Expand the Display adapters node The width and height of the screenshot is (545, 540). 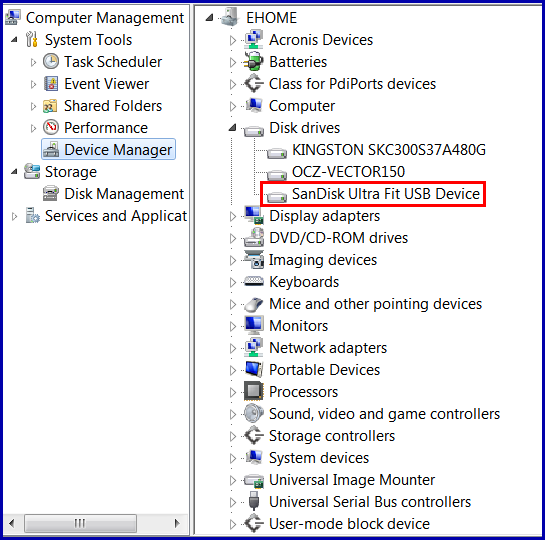click(233, 216)
